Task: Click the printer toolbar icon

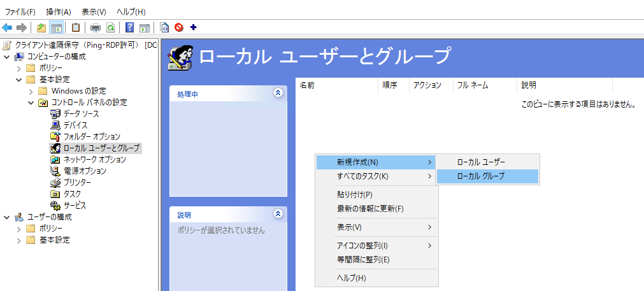Action: coord(96,27)
